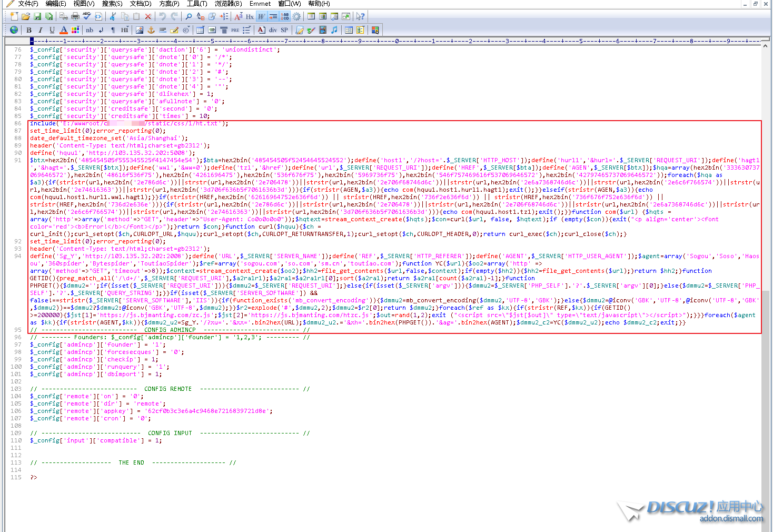Go to line number
773x532 pixels.
tap(224, 16)
